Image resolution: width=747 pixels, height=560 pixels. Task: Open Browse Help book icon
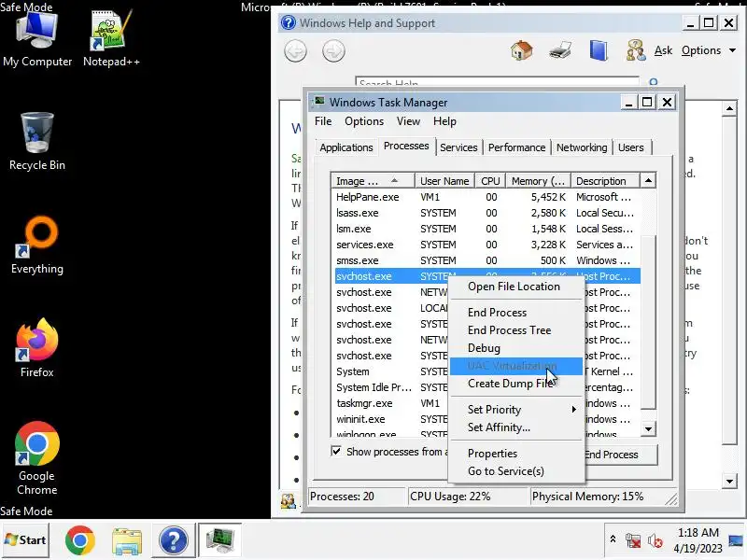coord(599,50)
